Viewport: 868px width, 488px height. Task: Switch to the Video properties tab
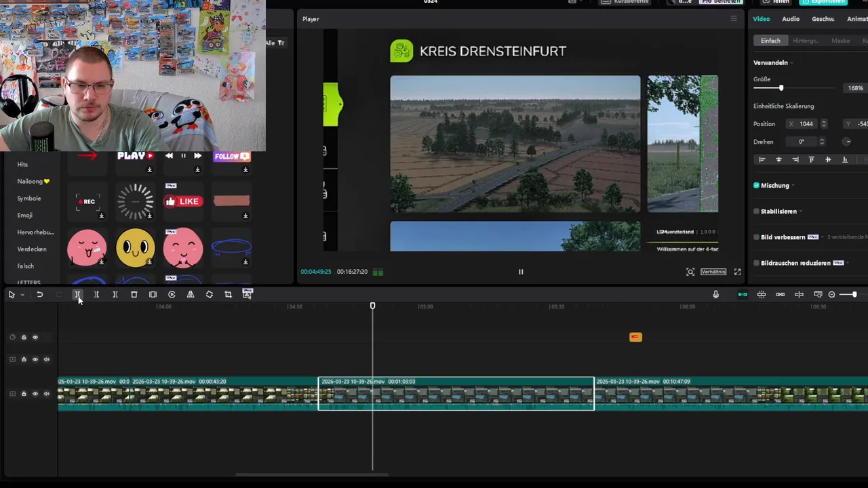[762, 19]
